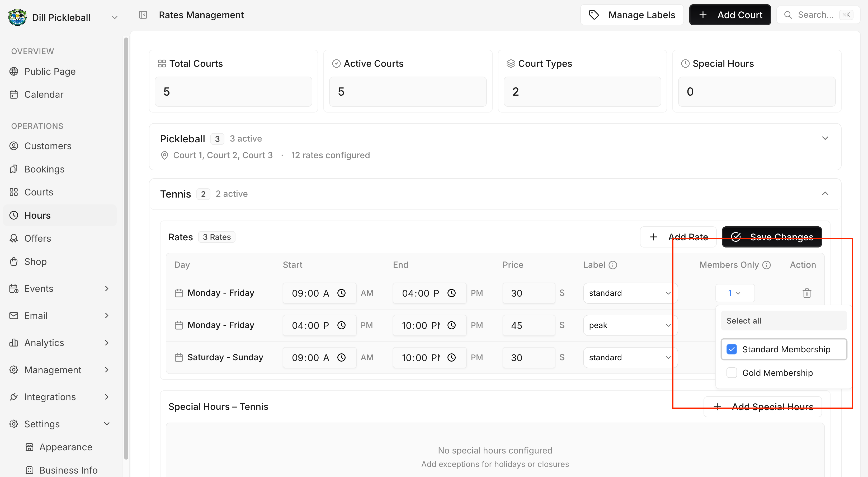
Task: Choose Select all memberships
Action: (x=784, y=321)
